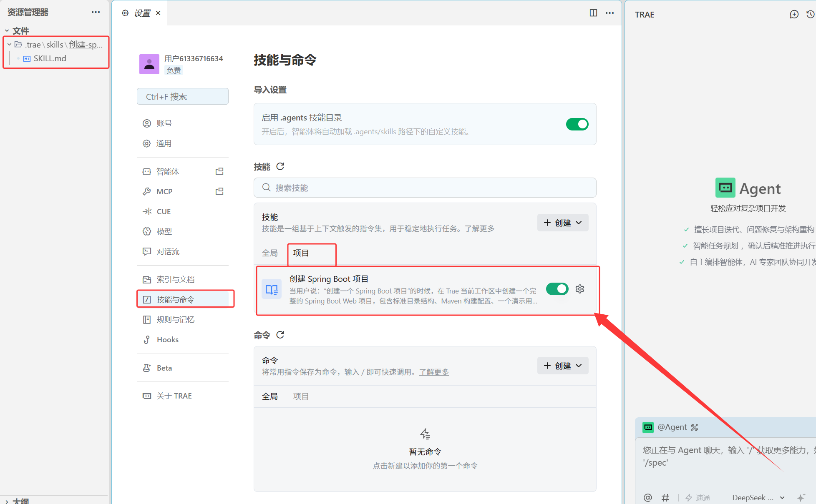
Task: Refresh the 命令 list
Action: coord(280,335)
